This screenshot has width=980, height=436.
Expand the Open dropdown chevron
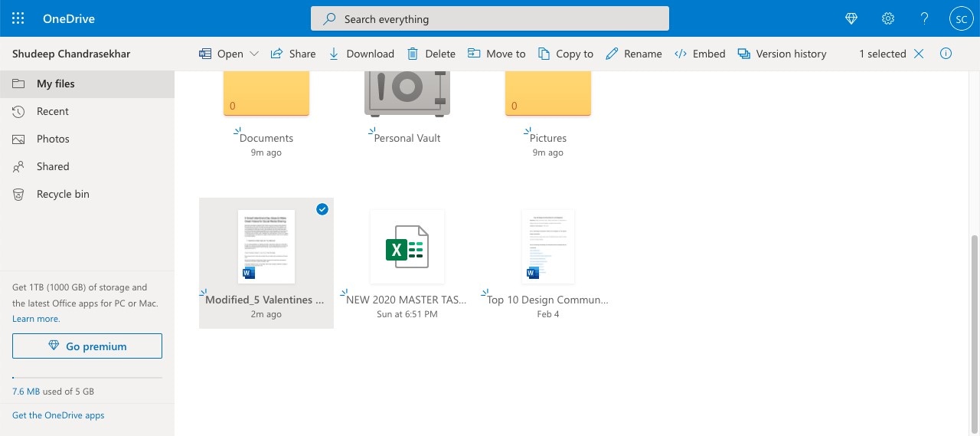coord(254,54)
